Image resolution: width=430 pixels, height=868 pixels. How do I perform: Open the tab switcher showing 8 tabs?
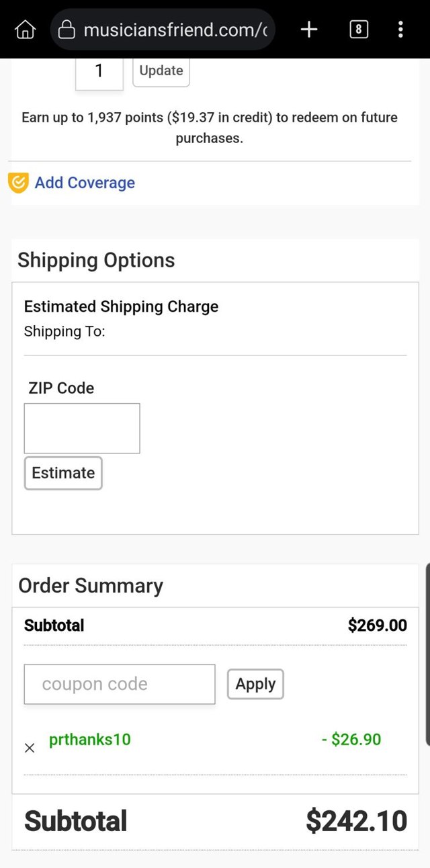click(359, 30)
